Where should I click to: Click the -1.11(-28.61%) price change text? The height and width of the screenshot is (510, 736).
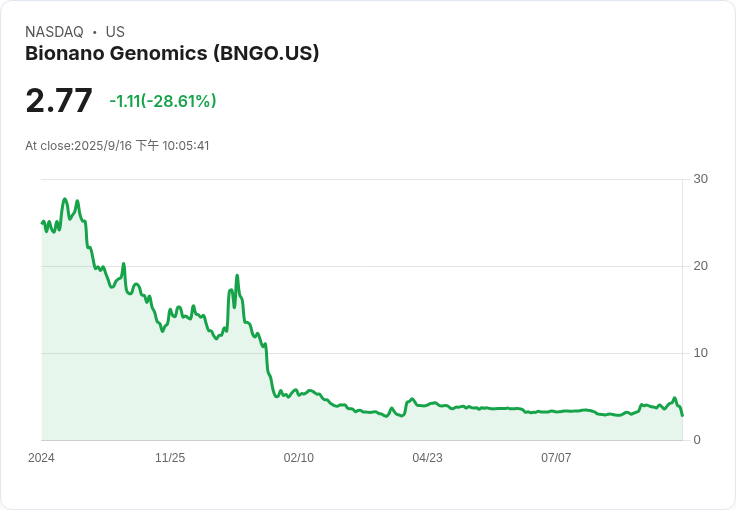[x=163, y=101]
